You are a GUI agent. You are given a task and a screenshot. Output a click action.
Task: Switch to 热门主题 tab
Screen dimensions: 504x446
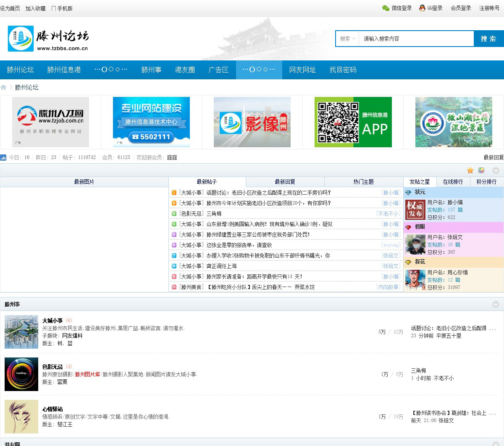click(363, 182)
